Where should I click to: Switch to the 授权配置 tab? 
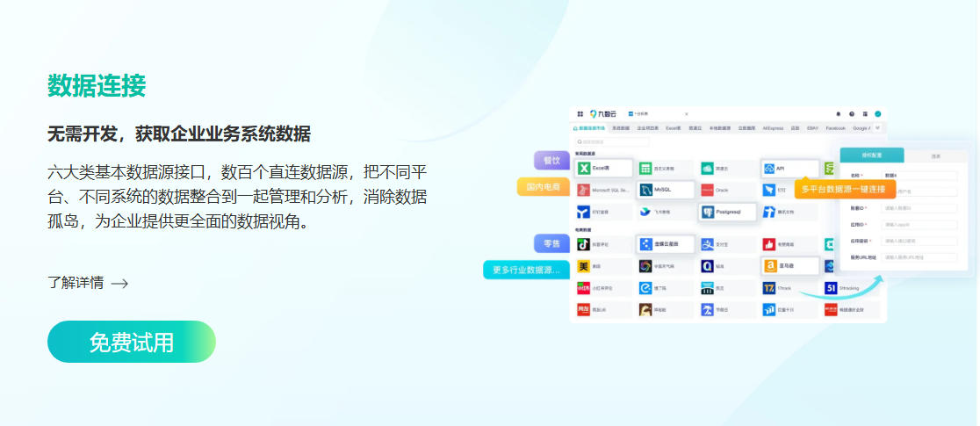[871, 155]
